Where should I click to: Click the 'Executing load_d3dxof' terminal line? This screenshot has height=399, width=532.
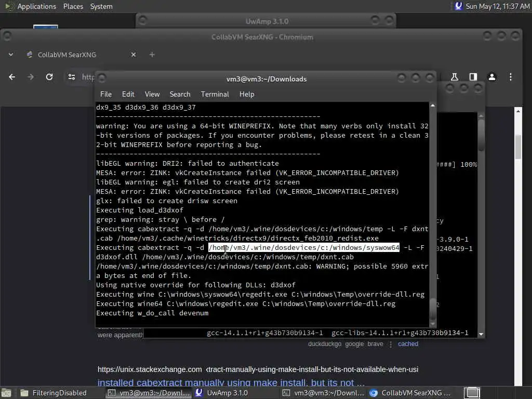(x=139, y=210)
